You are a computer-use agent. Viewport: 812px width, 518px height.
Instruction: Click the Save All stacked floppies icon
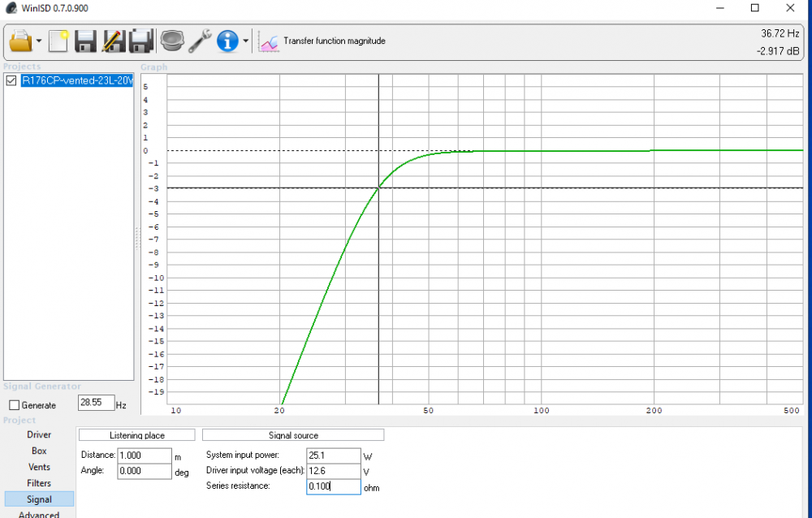point(142,41)
